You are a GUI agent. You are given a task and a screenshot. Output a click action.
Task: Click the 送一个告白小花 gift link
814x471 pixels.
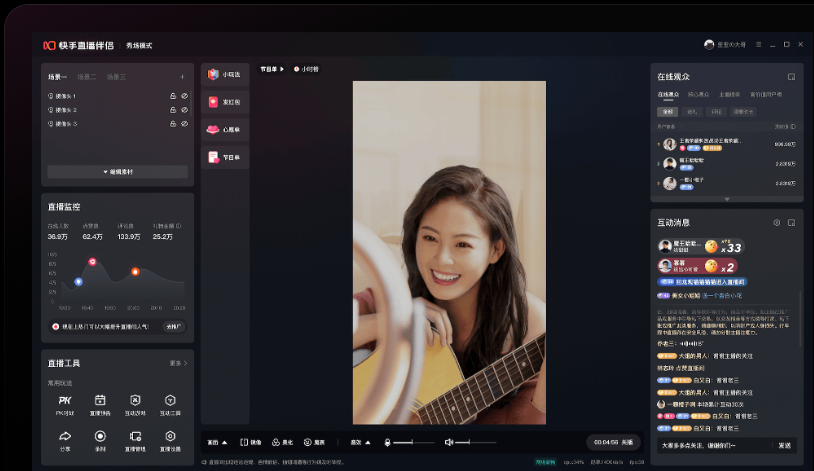pos(722,295)
